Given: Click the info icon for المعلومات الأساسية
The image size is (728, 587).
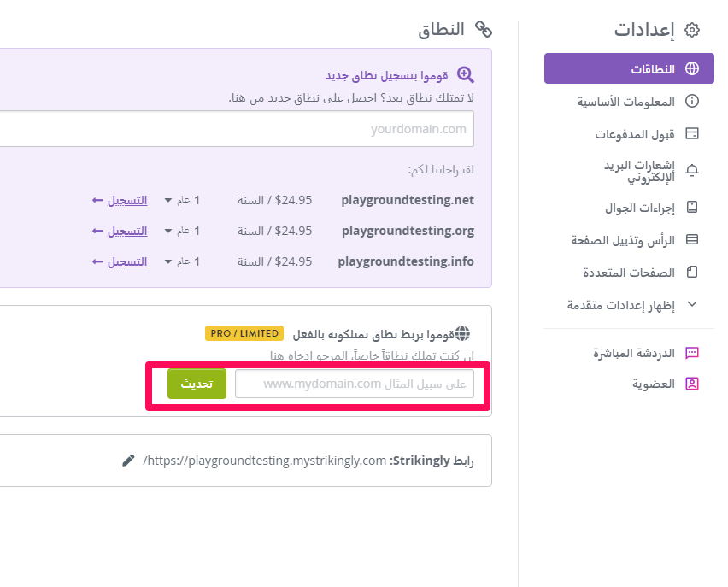Looking at the screenshot, I should click(x=692, y=101).
